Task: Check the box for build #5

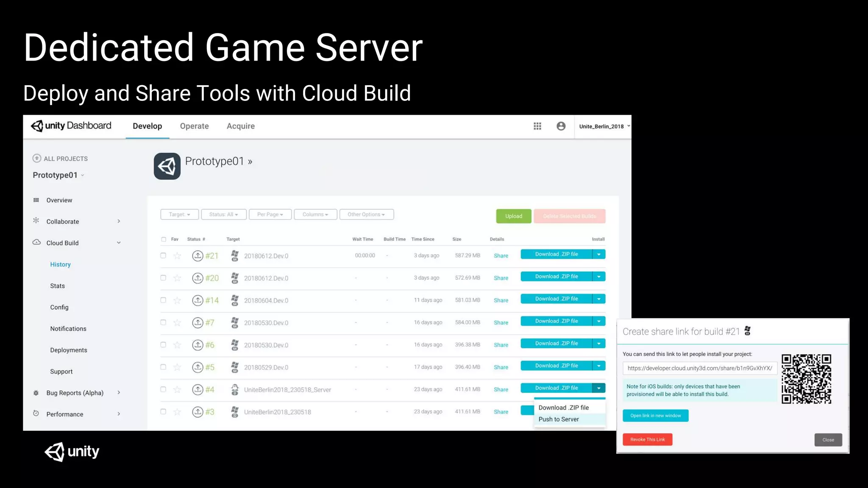Action: 163,367
